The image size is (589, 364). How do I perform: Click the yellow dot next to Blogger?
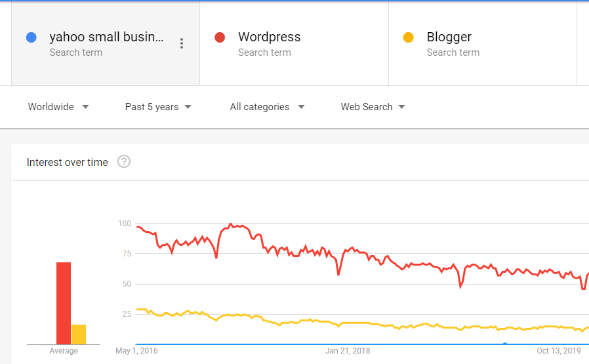tap(409, 37)
